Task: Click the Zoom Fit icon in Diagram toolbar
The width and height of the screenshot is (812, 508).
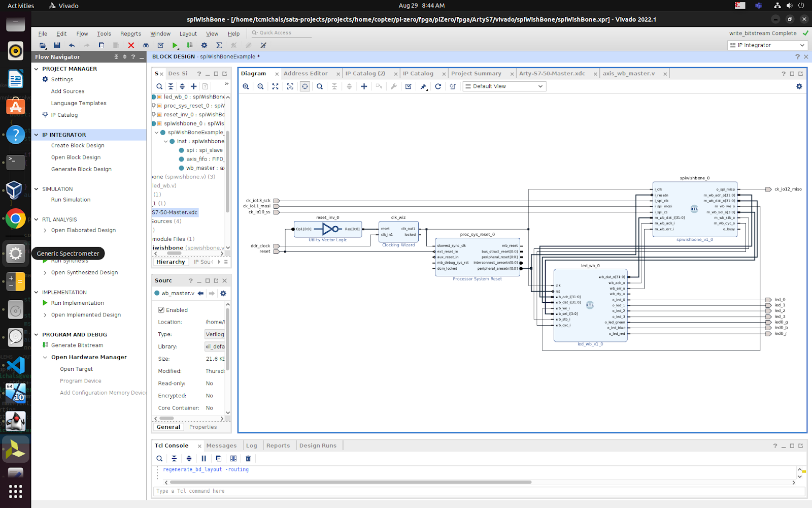Action: [275, 86]
